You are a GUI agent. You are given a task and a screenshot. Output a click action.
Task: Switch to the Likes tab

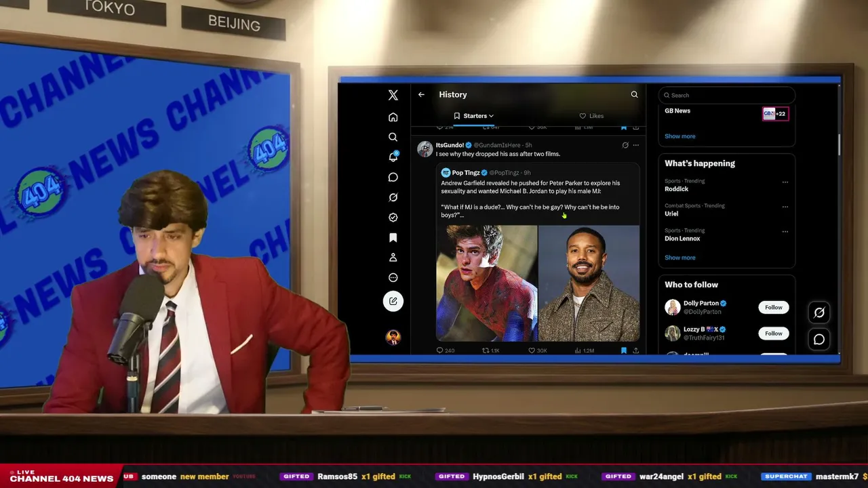tap(591, 116)
